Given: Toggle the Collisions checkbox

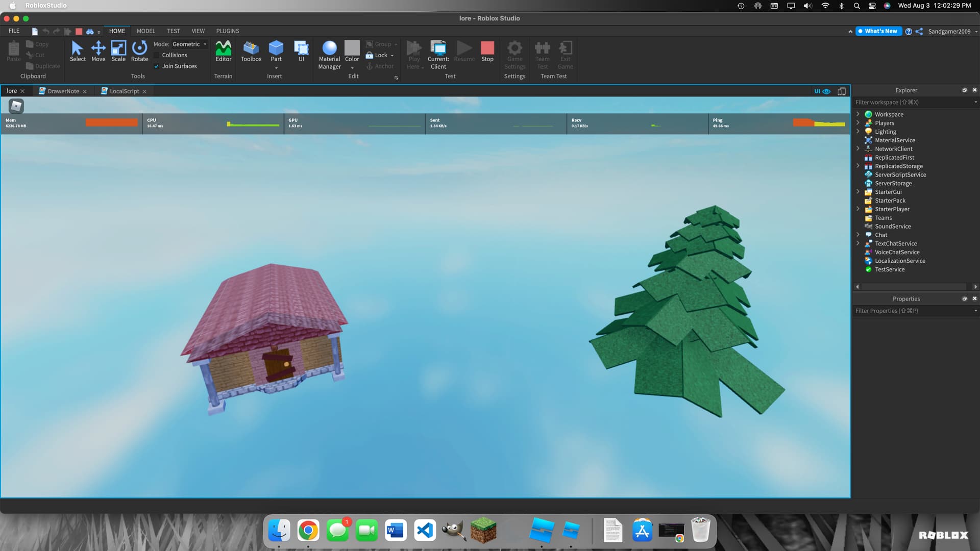Looking at the screenshot, I should 157,55.
